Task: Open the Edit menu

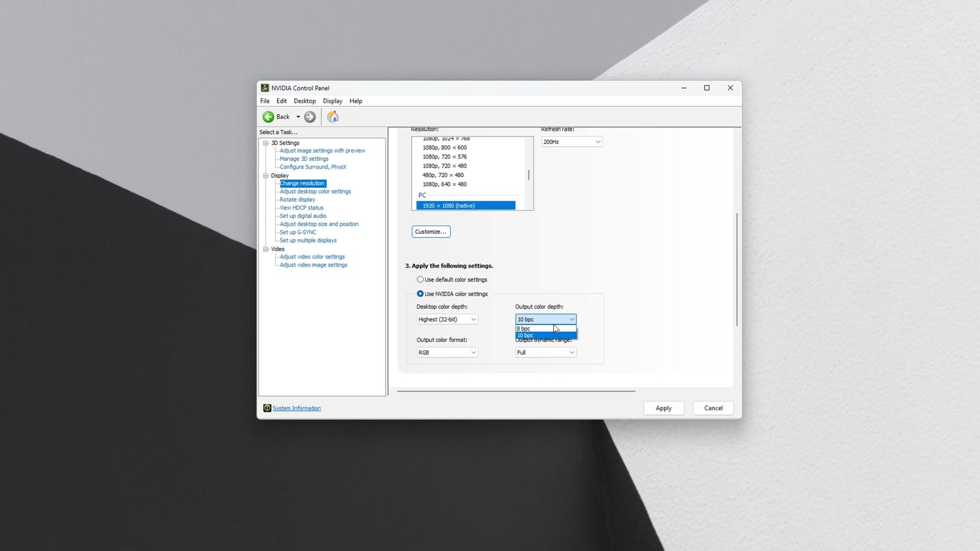Action: coord(282,101)
